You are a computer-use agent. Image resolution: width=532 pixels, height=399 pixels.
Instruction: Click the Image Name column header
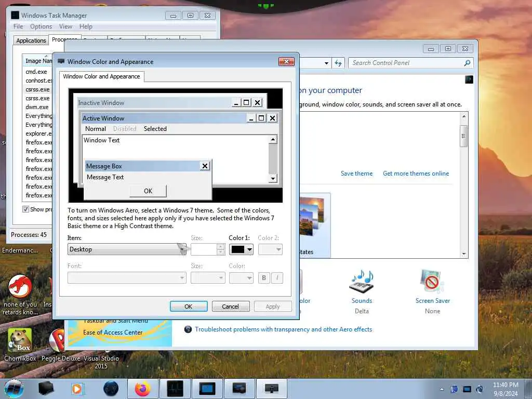coord(37,61)
